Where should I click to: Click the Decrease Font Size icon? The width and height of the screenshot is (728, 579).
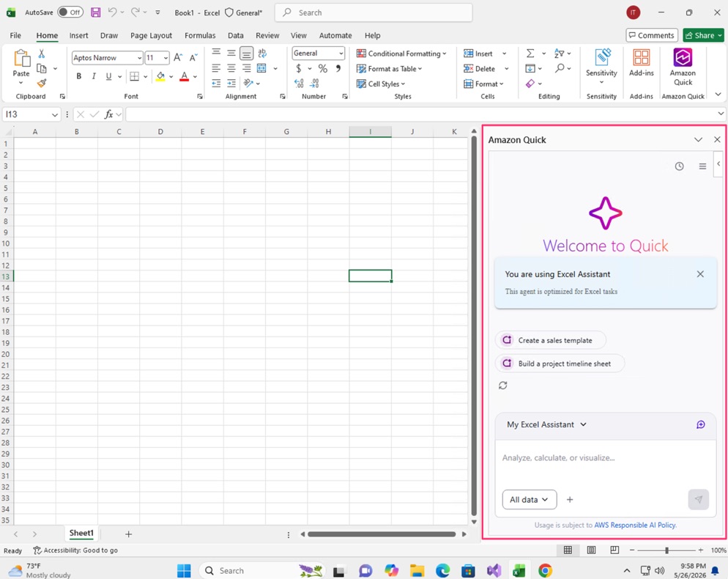tap(193, 58)
